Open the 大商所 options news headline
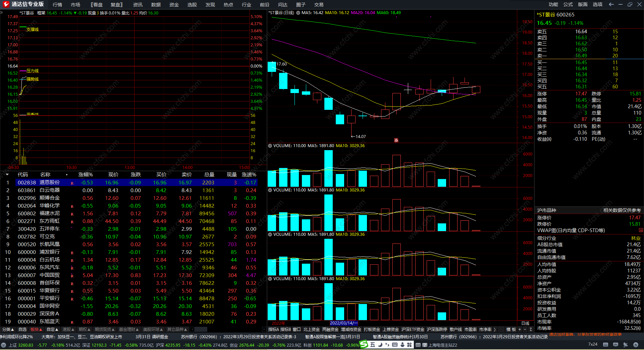This screenshot has height=350, width=644. [82, 337]
